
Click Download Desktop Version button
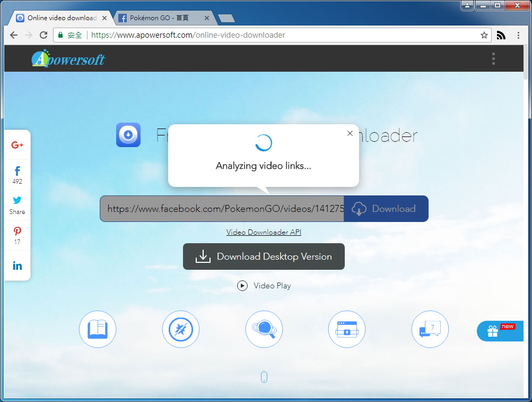click(x=264, y=256)
